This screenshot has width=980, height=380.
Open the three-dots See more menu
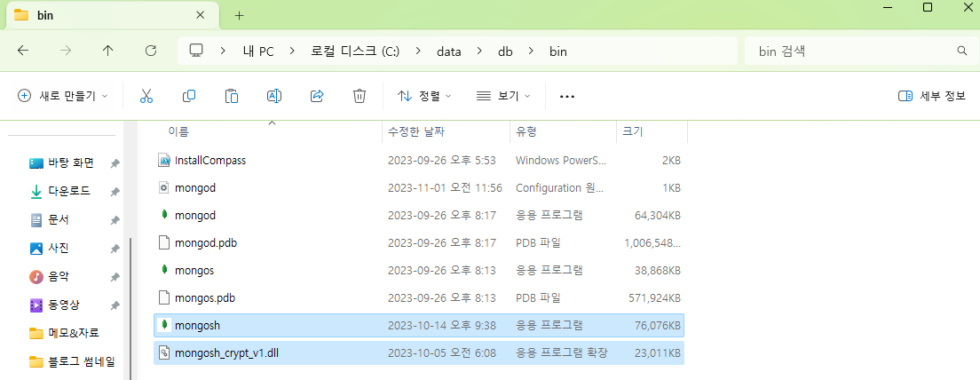567,96
